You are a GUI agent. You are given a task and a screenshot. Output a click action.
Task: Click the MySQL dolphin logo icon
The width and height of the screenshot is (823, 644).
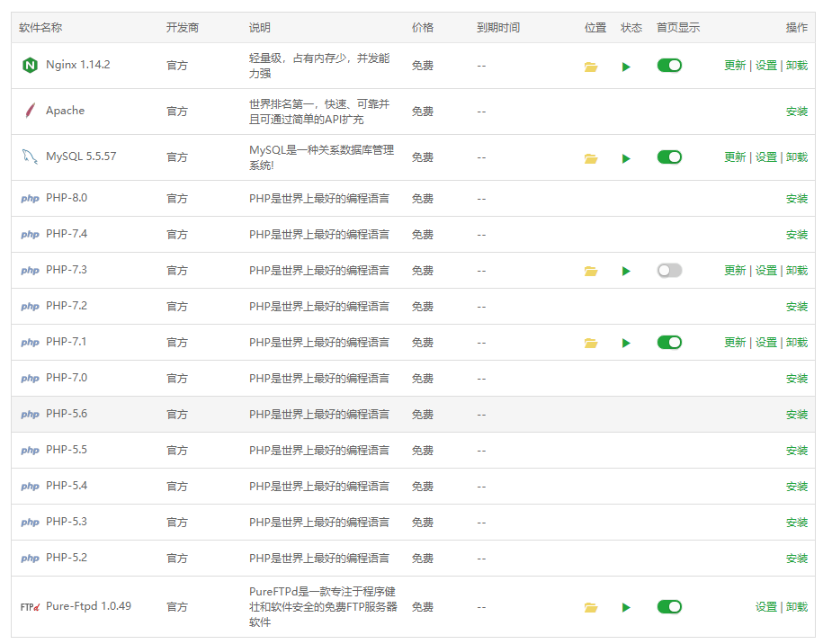(x=30, y=157)
